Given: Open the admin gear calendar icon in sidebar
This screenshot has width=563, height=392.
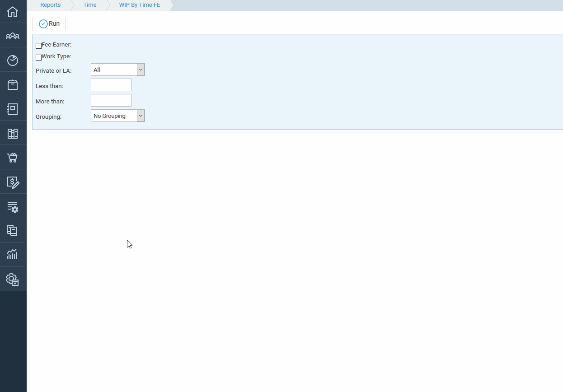Looking at the screenshot, I should pos(13,279).
